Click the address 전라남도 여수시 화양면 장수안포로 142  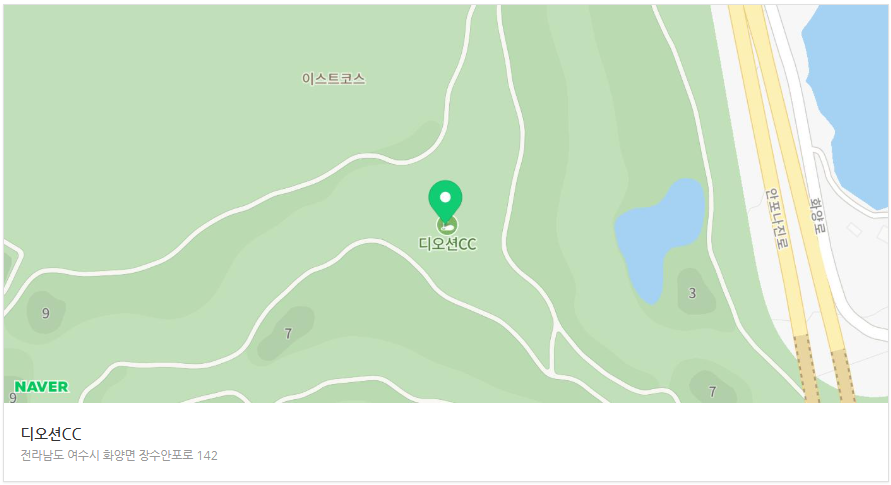[x=119, y=455]
